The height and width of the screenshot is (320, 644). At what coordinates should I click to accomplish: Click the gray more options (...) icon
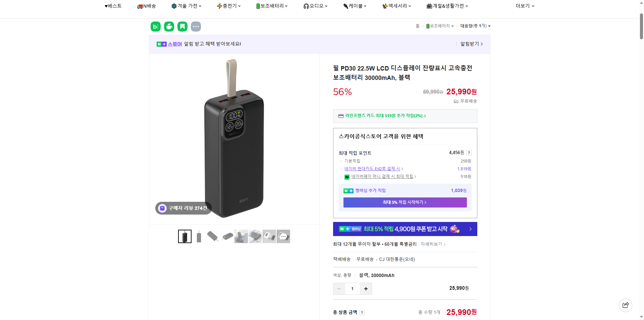196,26
